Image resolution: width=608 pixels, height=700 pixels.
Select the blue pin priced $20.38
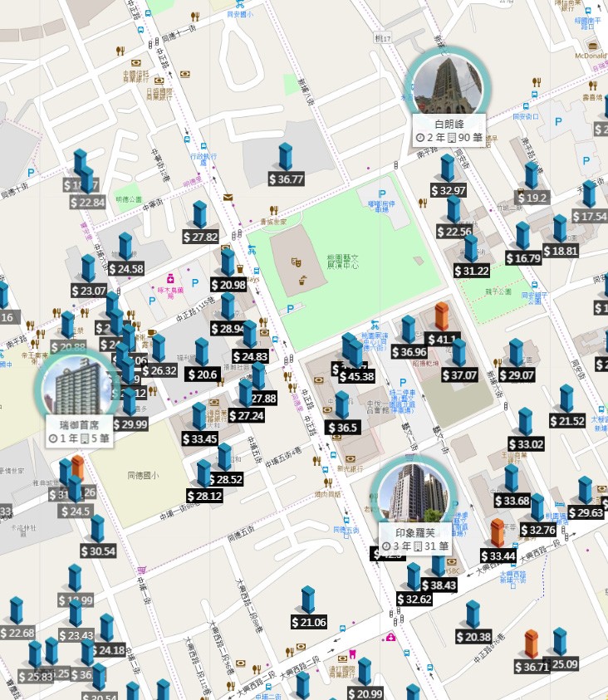[x=473, y=614]
